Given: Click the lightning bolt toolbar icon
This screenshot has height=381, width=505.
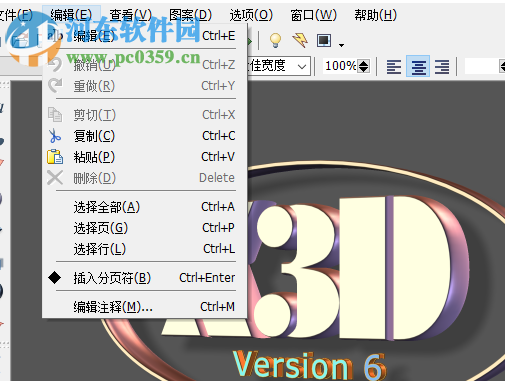Looking at the screenshot, I should click(300, 40).
